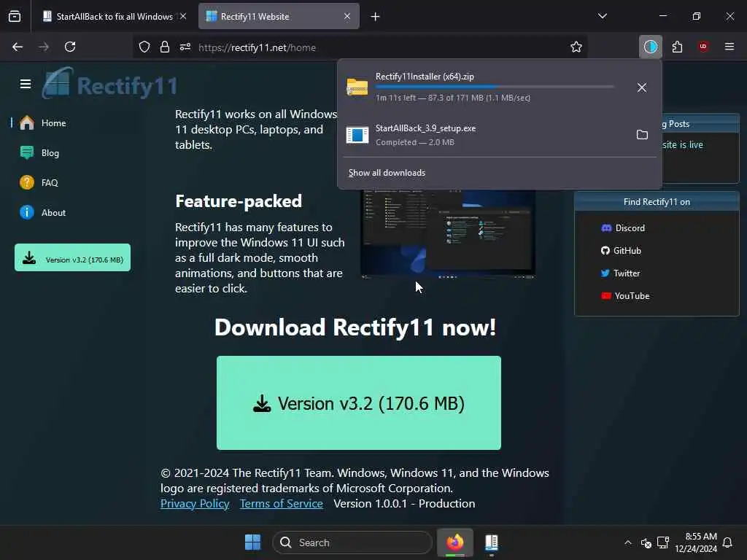Click Show all downloads
This screenshot has height=560, width=747.
coord(387,173)
